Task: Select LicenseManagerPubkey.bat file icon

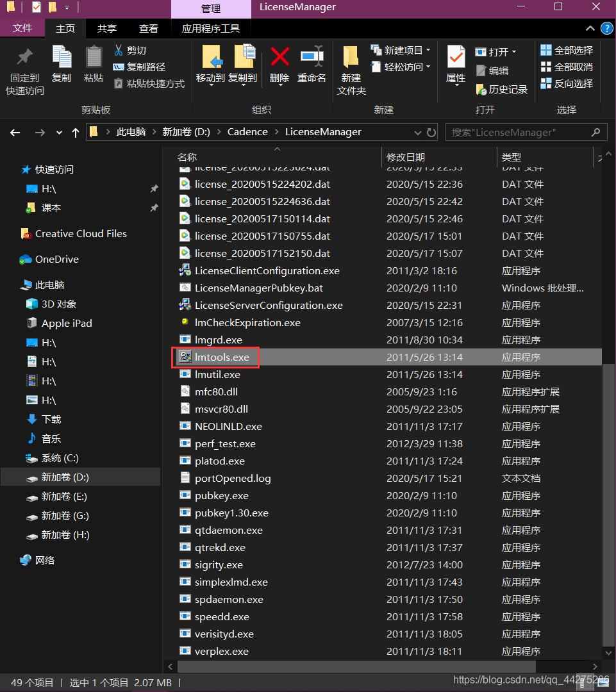Action: pos(185,288)
